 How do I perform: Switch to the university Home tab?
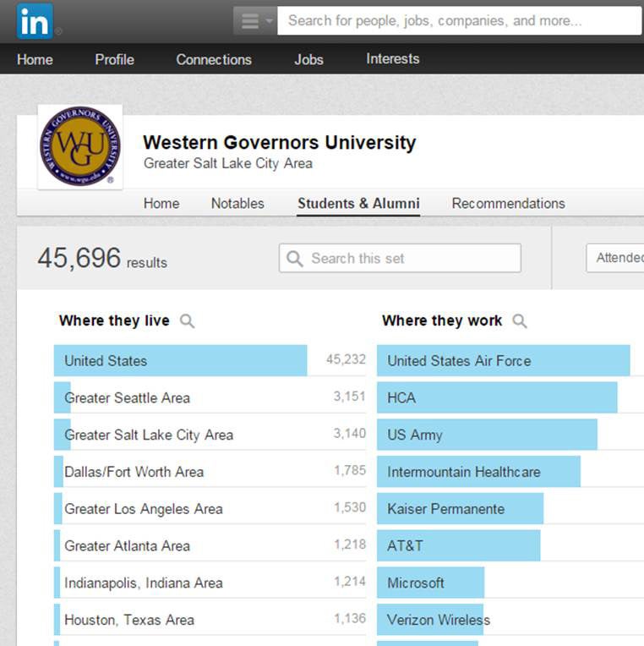[x=161, y=203]
